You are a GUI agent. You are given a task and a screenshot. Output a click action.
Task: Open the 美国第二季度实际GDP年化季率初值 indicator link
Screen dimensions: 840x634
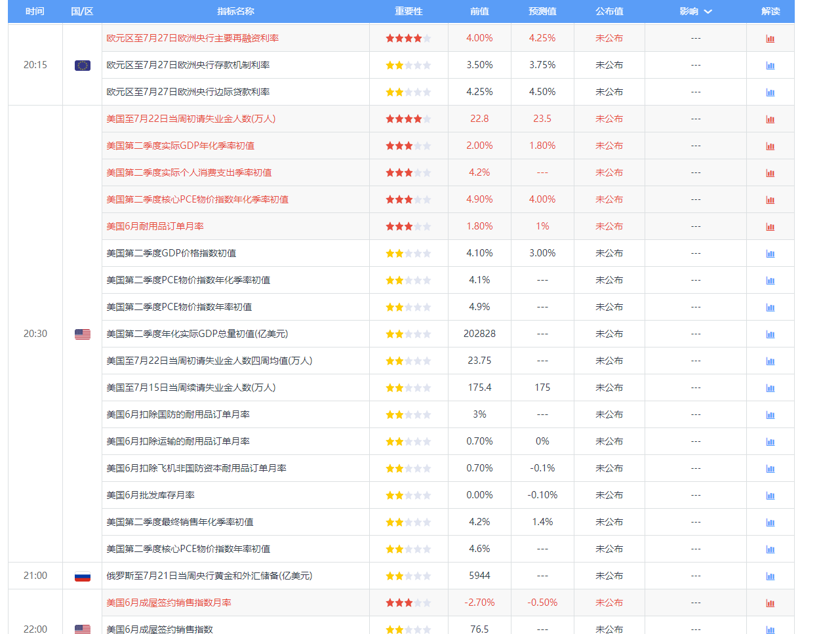[x=180, y=146]
